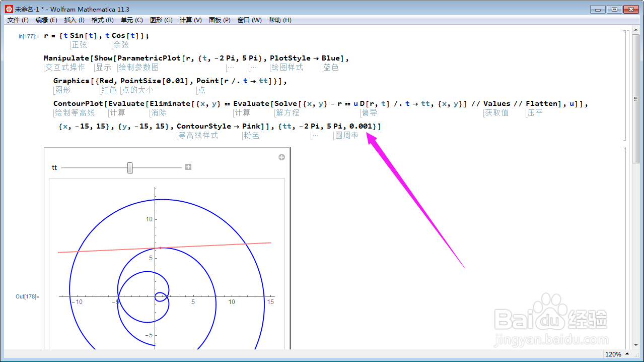This screenshot has height=362, width=644.
Task: Open Manipulate options plus icon
Action: pos(281,157)
